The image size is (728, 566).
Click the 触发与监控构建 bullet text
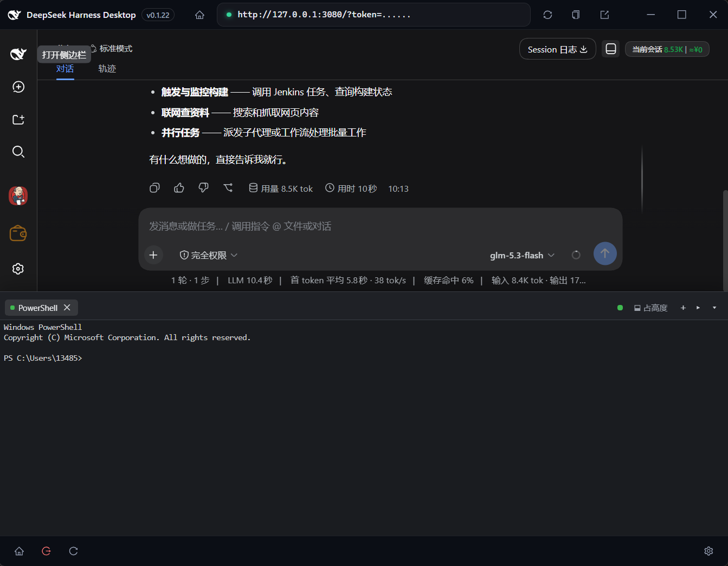[195, 92]
